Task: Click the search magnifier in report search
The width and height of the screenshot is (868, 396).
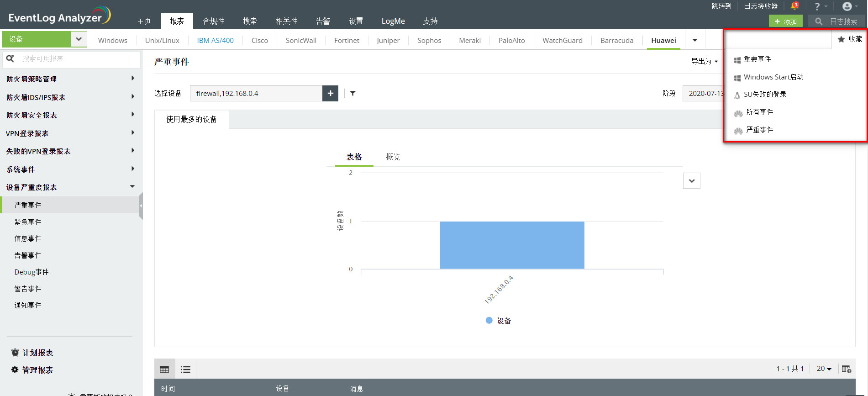Action: [10, 58]
